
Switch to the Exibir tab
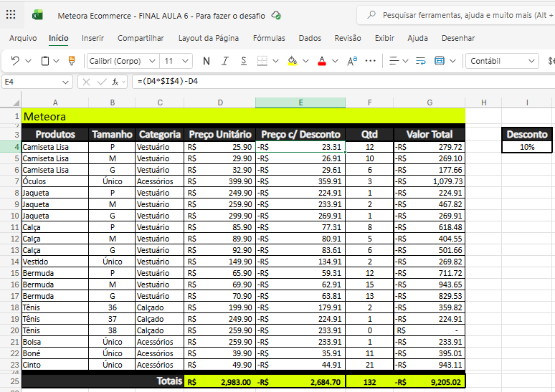[384, 38]
